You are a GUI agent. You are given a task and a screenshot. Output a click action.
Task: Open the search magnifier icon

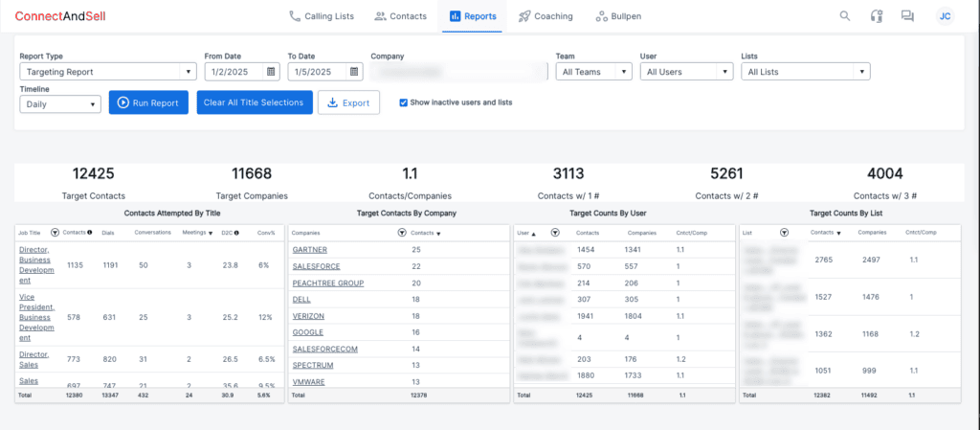click(x=844, y=16)
